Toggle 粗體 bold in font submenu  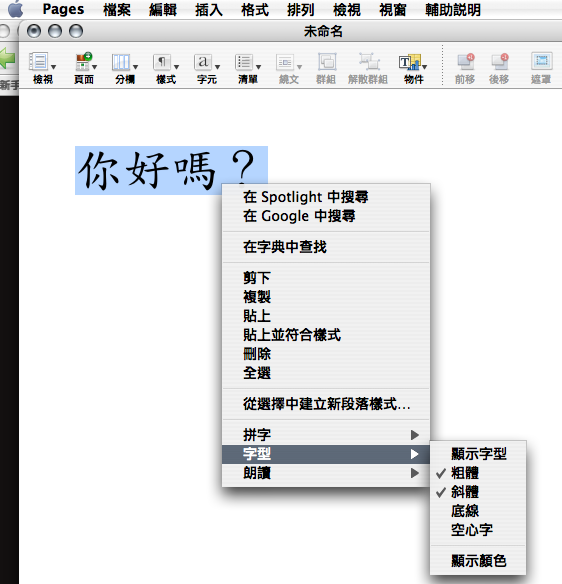point(478,473)
